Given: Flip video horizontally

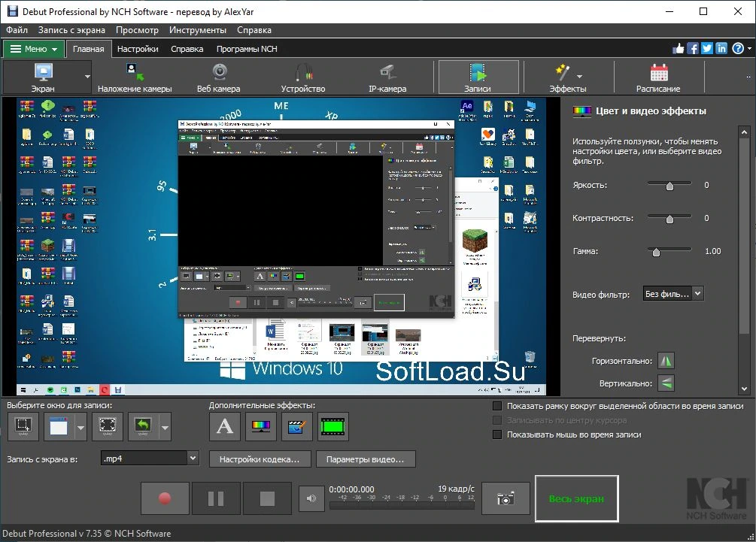Looking at the screenshot, I should 666,361.
